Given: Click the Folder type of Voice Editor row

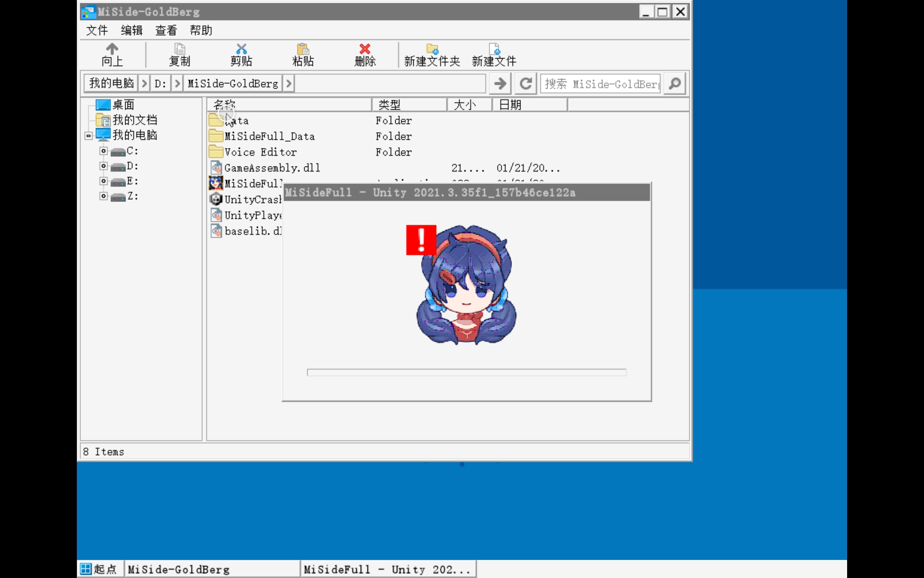Looking at the screenshot, I should (394, 152).
